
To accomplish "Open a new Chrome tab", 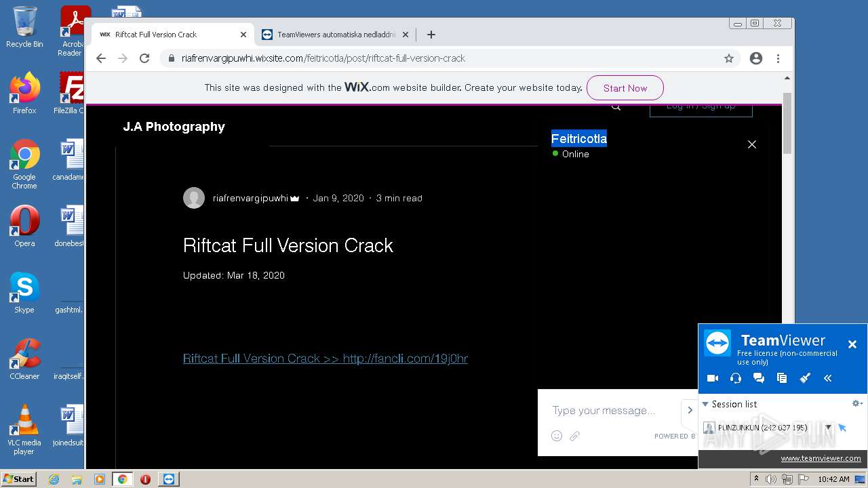I will pos(431,35).
